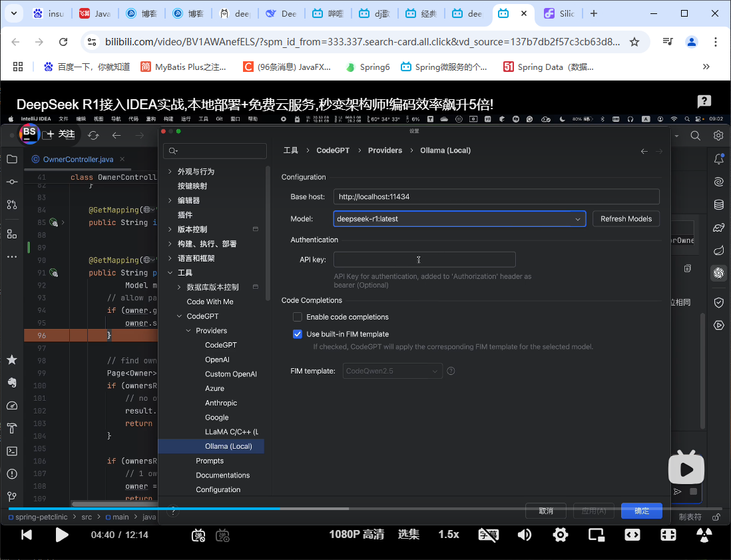Click the Base host field

pos(496,196)
